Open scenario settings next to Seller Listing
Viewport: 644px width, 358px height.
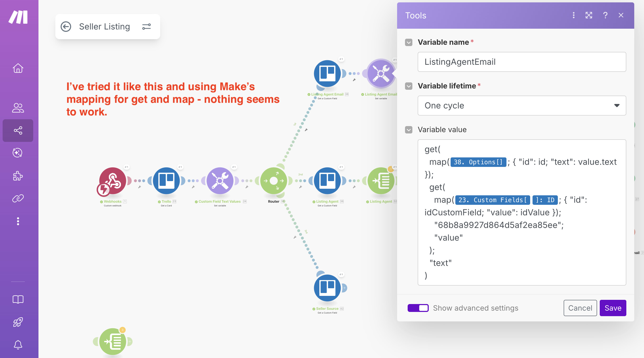147,27
